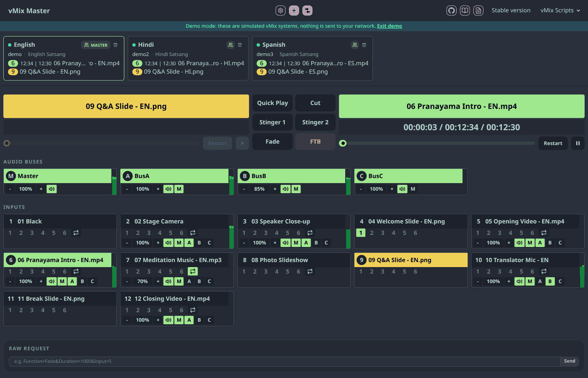
Task: Toggle M on 12 Closing Video input
Action: 179,320
